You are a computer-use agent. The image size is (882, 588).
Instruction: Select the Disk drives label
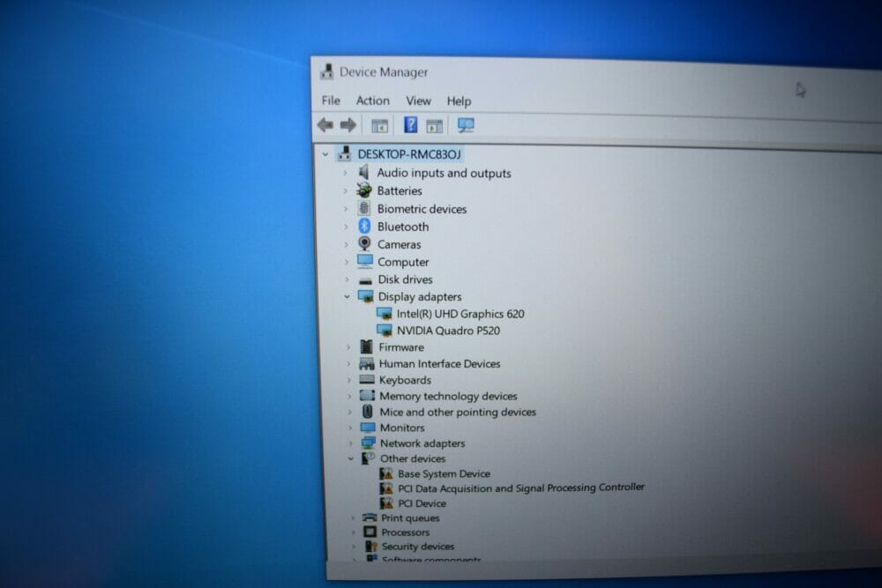click(x=405, y=279)
